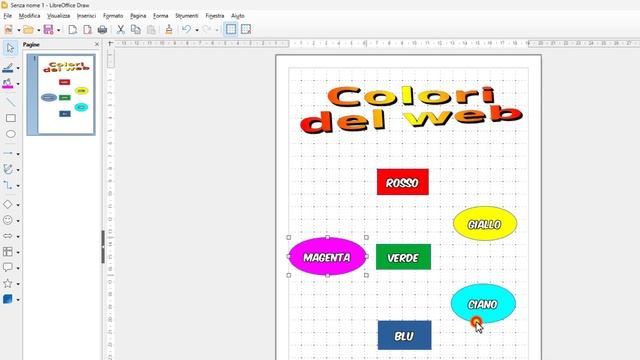The image size is (640, 360).
Task: Open a file with the folder icon
Action: 28,29
